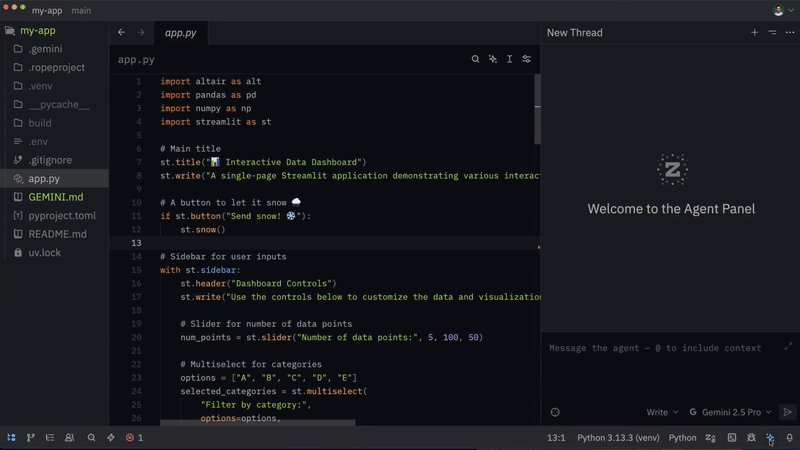This screenshot has width=800, height=450.
Task: Toggle the selections cursor tool in editor toolbar
Action: click(509, 59)
